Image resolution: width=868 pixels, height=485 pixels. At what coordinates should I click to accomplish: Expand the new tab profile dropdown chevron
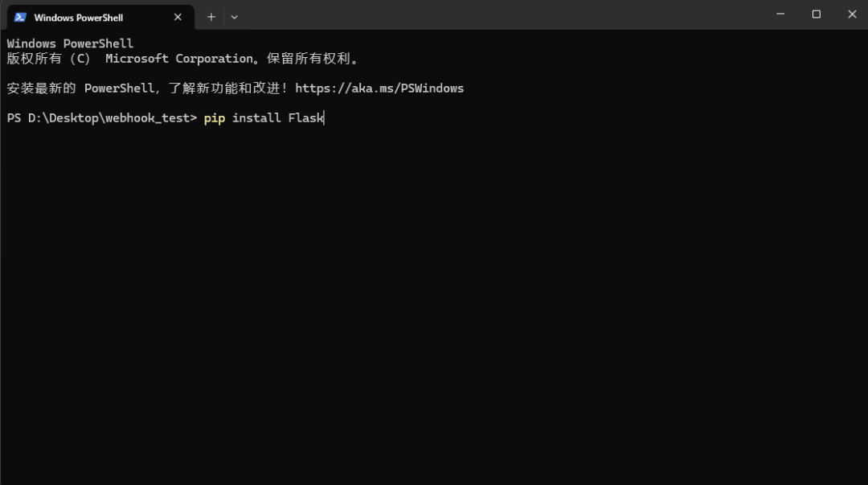pos(234,17)
